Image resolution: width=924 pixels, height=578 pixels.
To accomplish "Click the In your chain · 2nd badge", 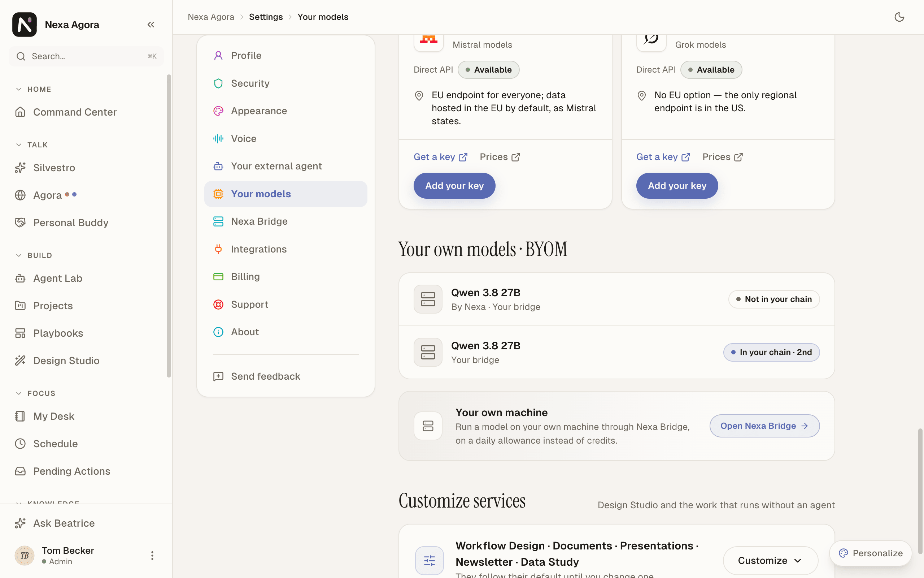I will (771, 353).
